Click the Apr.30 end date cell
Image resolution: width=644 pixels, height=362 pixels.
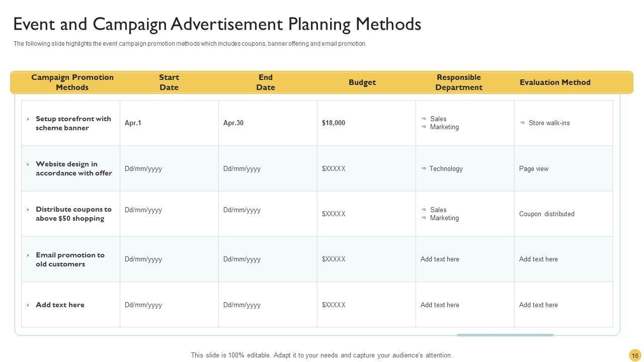click(233, 123)
